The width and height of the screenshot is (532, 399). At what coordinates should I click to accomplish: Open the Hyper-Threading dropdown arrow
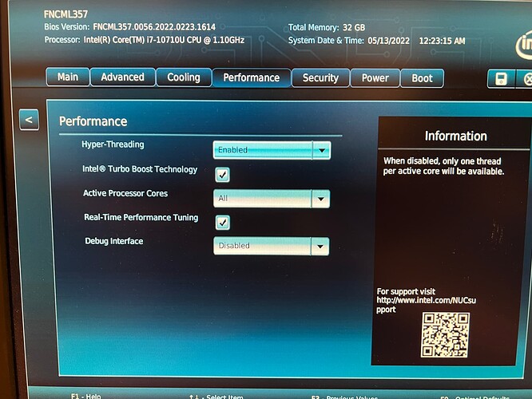coord(321,150)
